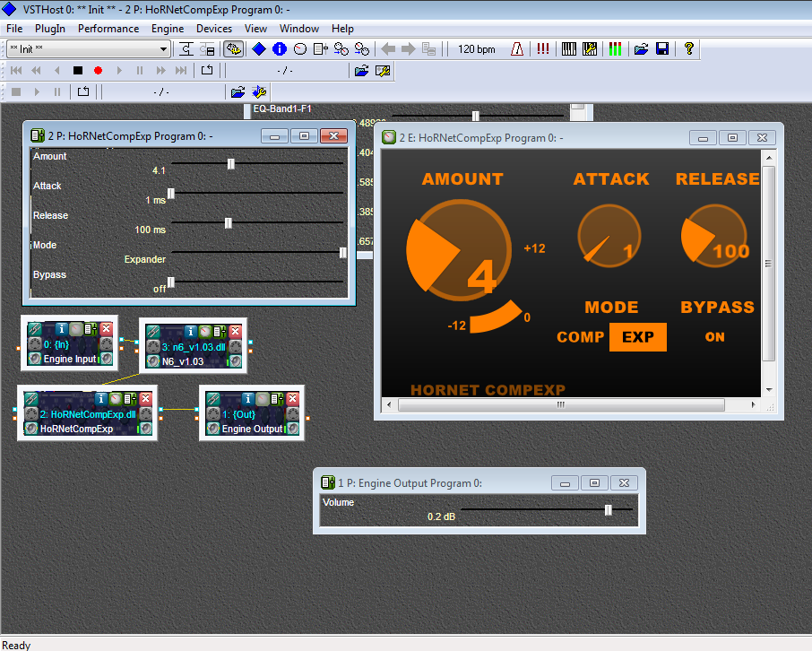Click left speaker icon on Engine Input node

(x=35, y=358)
